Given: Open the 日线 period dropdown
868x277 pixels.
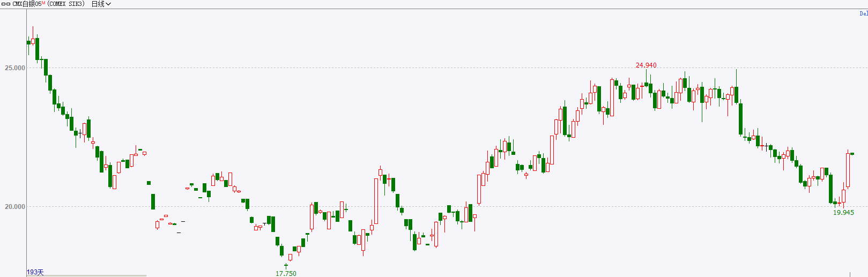Looking at the screenshot, I should coord(101,4).
